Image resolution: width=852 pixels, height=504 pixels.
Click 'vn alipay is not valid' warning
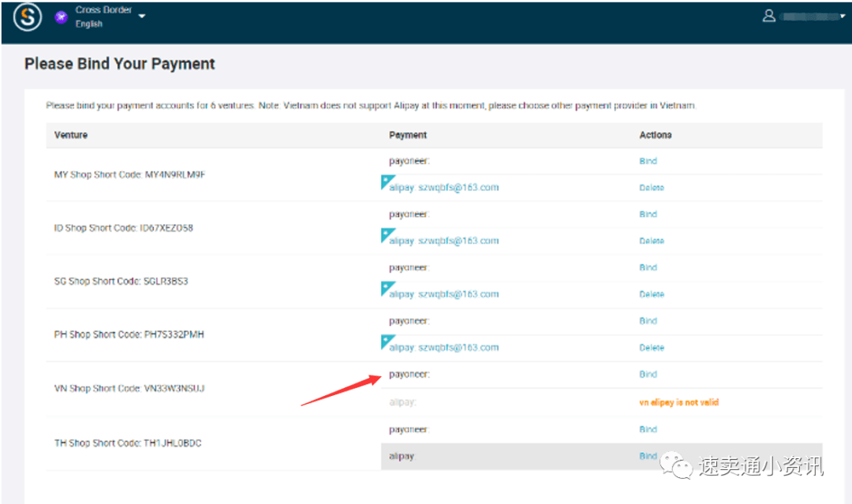tap(678, 402)
